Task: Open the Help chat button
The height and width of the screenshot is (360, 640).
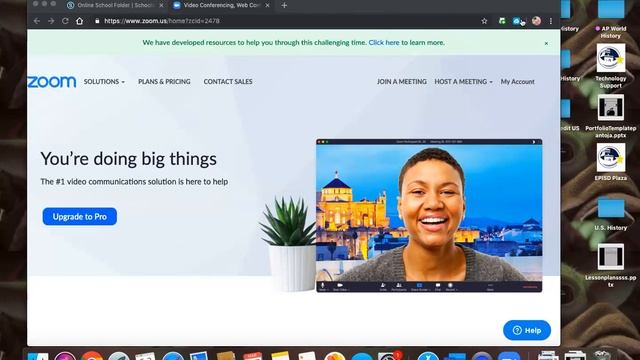Action: tap(527, 330)
